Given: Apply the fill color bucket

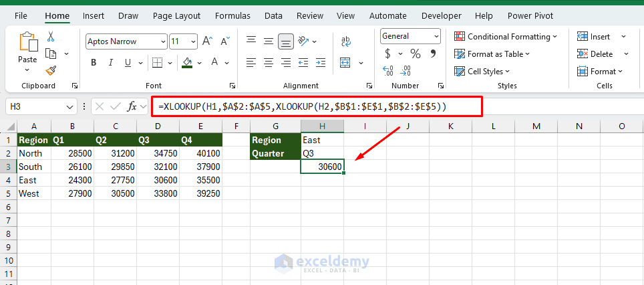Looking at the screenshot, I should point(187,62).
